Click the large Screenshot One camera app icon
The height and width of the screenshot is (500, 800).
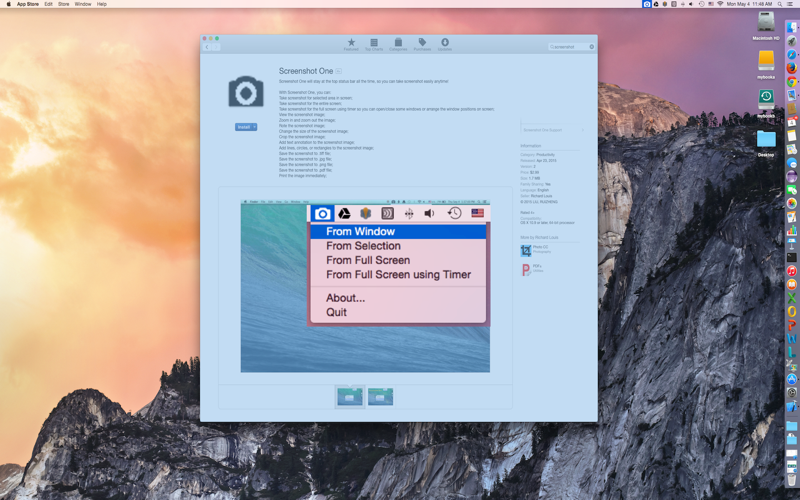(246, 91)
